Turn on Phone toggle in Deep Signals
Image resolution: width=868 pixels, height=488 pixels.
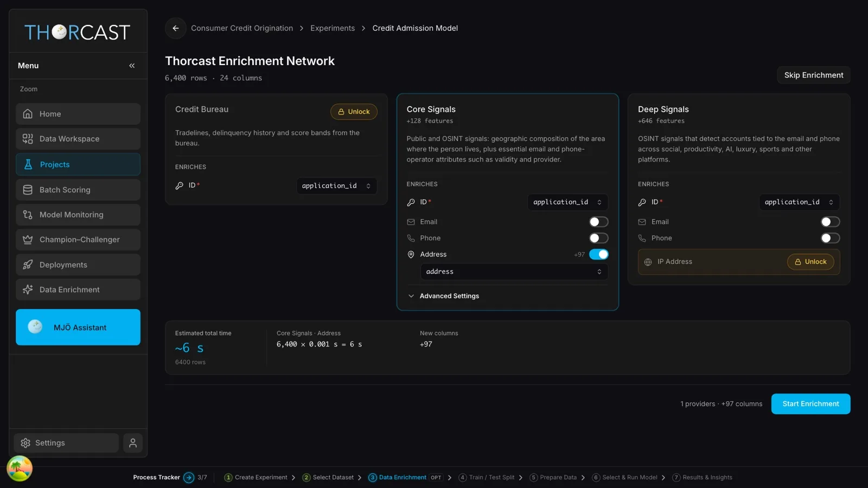coord(830,238)
